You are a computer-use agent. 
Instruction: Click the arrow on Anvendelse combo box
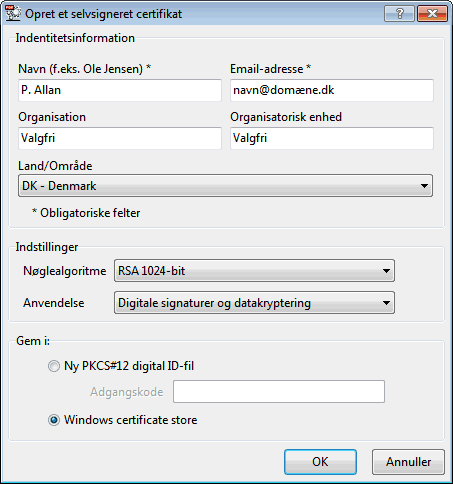click(x=386, y=303)
